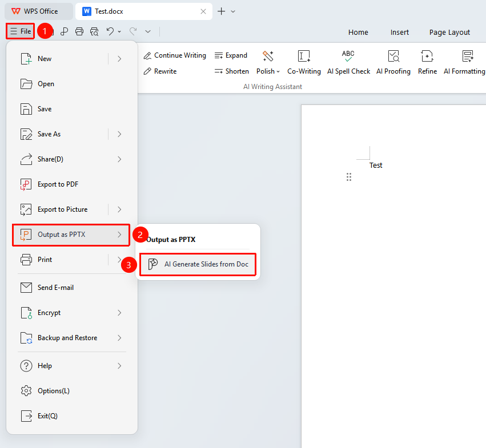This screenshot has width=486, height=448.
Task: Select Output as PPTX menu item
Action: [71, 235]
